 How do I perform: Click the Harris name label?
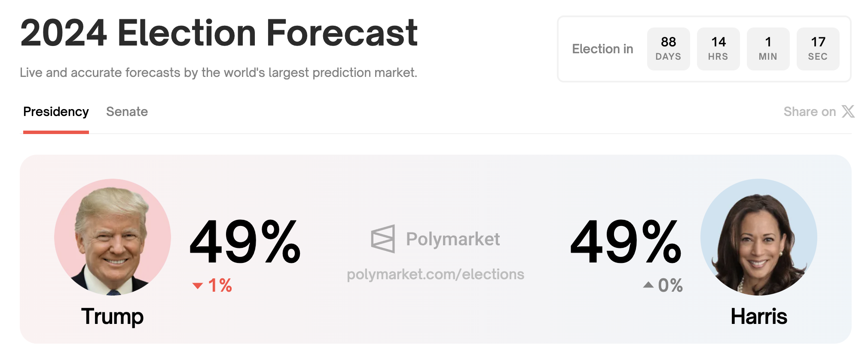click(x=759, y=317)
